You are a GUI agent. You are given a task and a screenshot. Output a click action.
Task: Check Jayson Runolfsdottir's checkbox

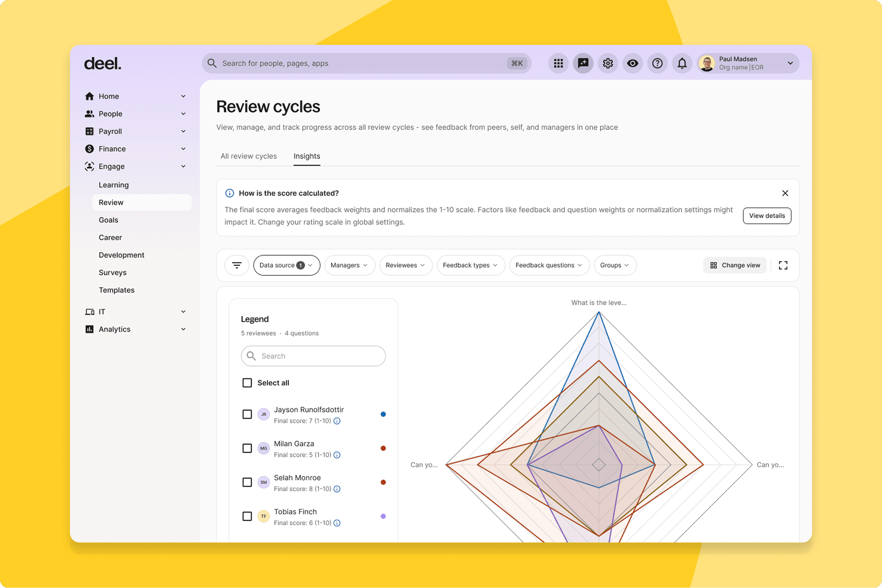pyautogui.click(x=247, y=415)
